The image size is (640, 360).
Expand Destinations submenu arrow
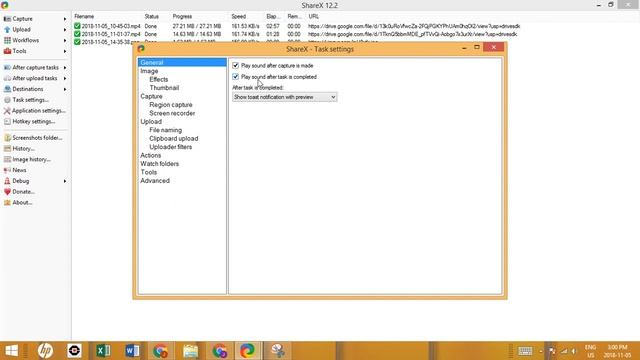coord(65,89)
